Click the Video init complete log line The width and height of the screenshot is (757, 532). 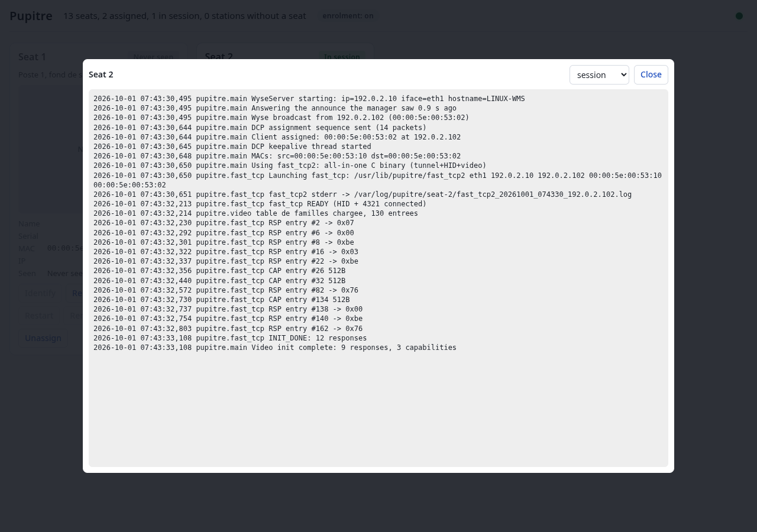pyautogui.click(x=275, y=348)
